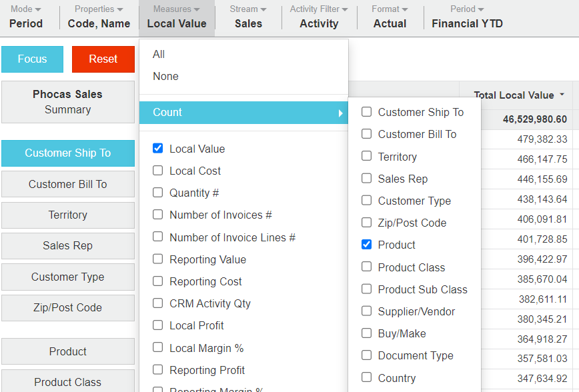
Task: Select All measures option
Action: tap(159, 54)
